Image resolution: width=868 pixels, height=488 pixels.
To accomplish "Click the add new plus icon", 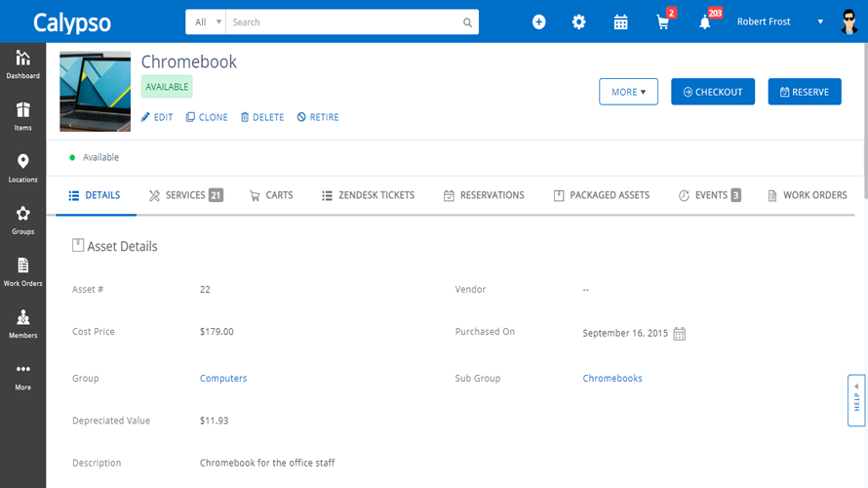I will pos(539,21).
